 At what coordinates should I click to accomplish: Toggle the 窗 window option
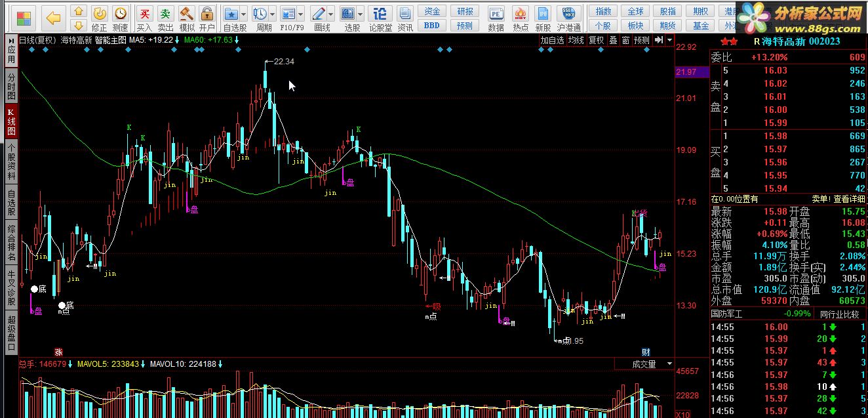pyautogui.click(x=625, y=40)
